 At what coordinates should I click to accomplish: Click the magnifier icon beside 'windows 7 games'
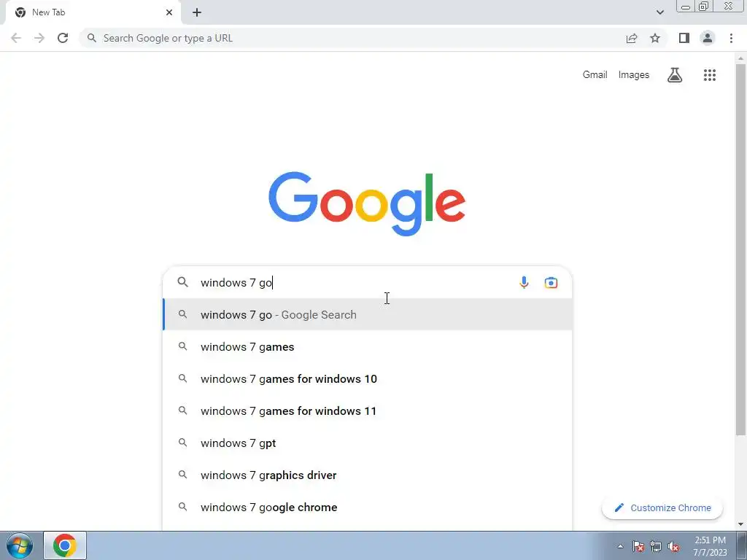182,346
